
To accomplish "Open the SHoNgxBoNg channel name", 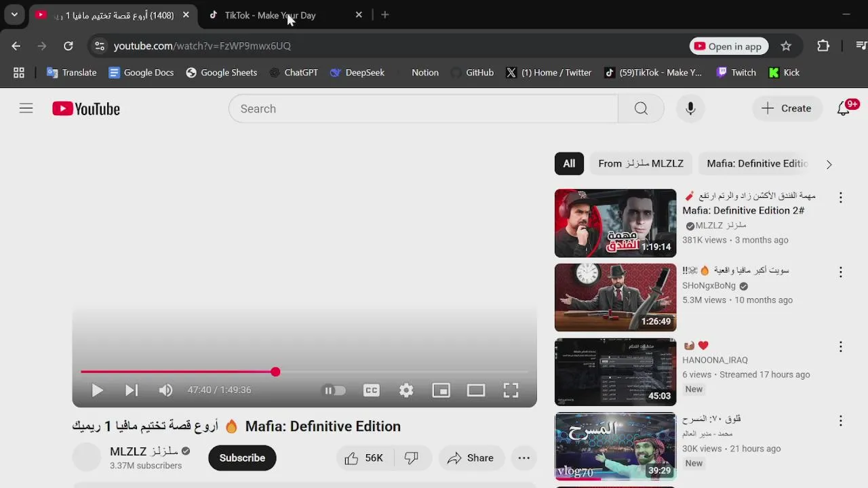I will [x=709, y=285].
